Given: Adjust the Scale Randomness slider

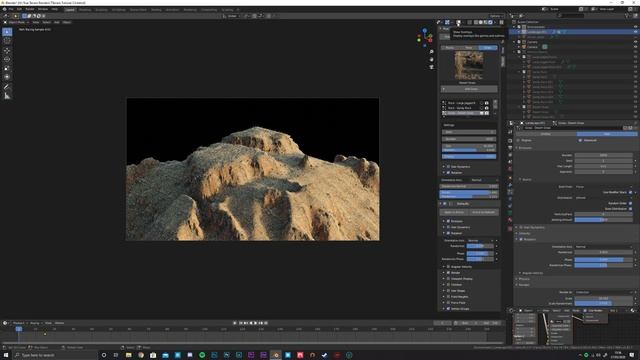Looking at the screenshot, I should pyautogui.click(x=603, y=303).
